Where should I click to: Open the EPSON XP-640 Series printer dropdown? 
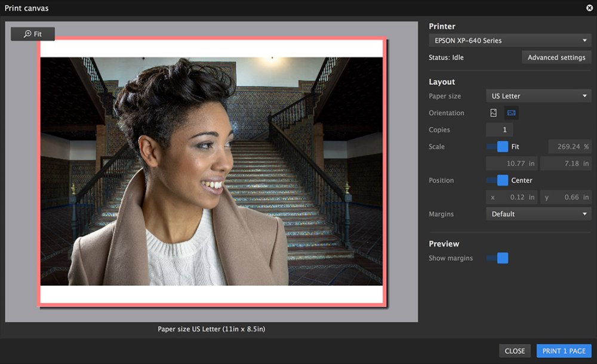[x=510, y=41]
